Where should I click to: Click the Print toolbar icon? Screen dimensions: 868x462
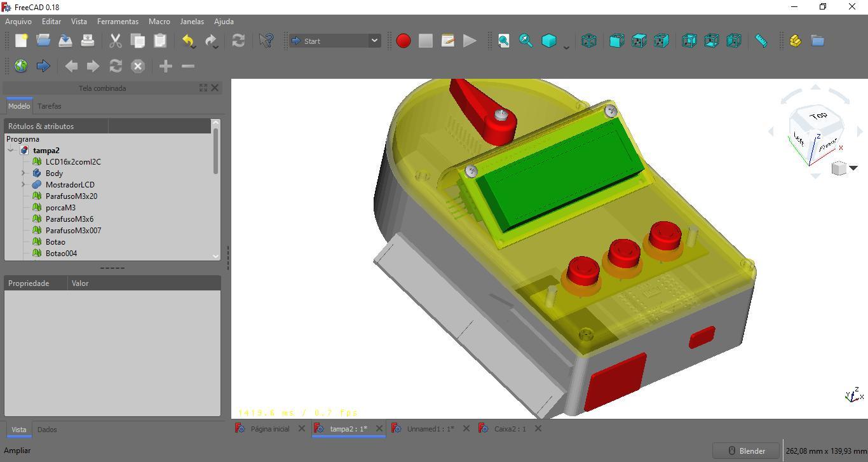(88, 41)
